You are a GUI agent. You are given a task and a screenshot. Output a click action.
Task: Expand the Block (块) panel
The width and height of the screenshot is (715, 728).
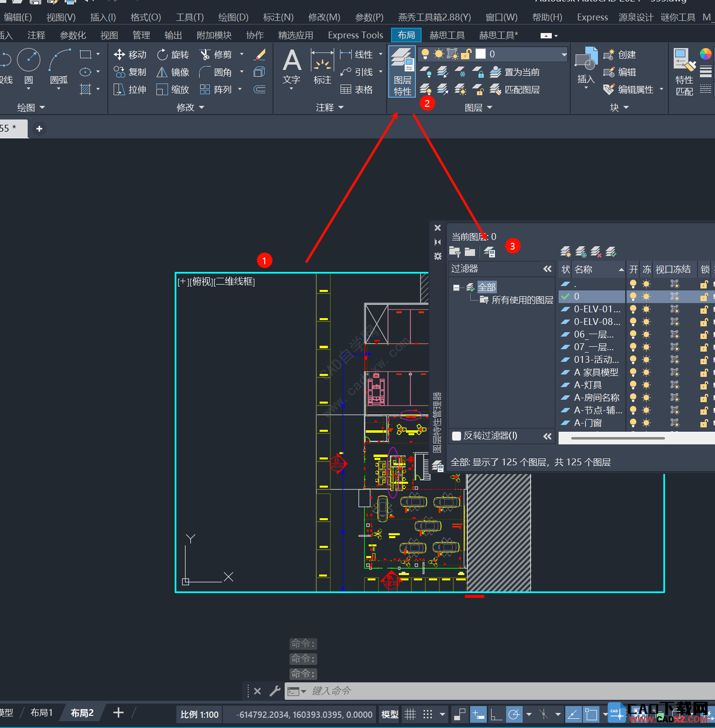click(619, 107)
